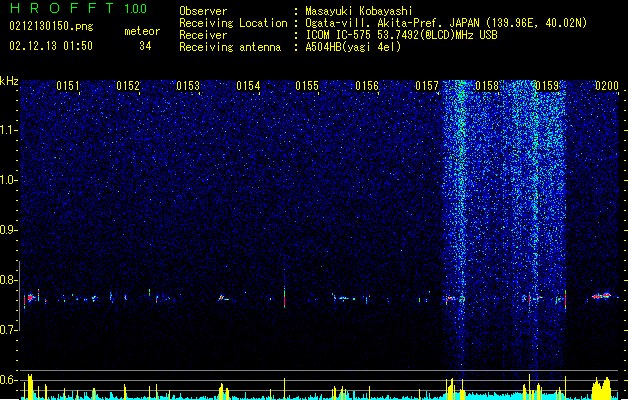The height and width of the screenshot is (400, 629).
Task: Click the 1.0 kHz axis label
Action: (9, 180)
